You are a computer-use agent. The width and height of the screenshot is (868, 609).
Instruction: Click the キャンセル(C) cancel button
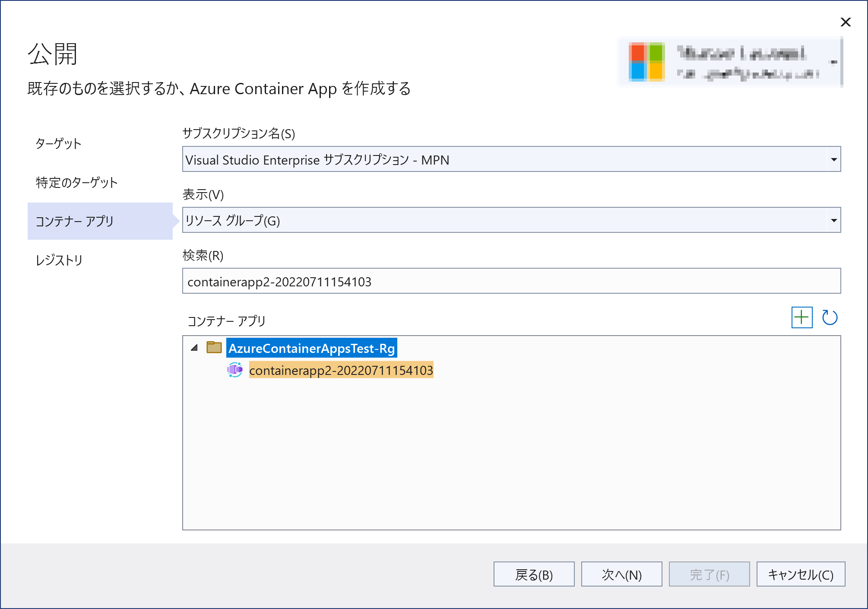click(801, 574)
